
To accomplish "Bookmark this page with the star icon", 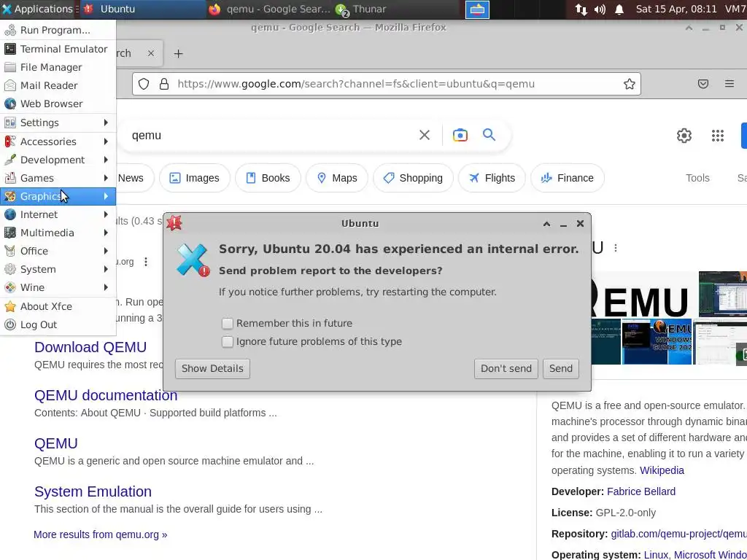I will pyautogui.click(x=629, y=85).
